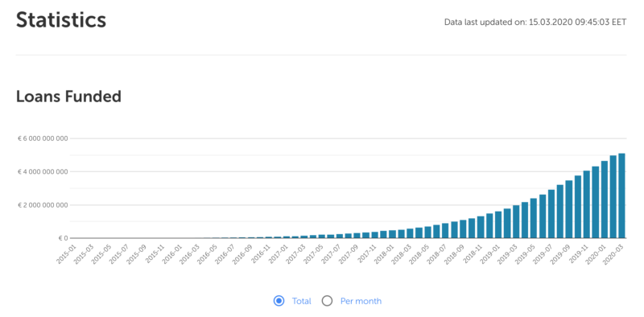Click the 2019-11 bar in chart
Viewport: 644px width, 317px height.
(587, 204)
